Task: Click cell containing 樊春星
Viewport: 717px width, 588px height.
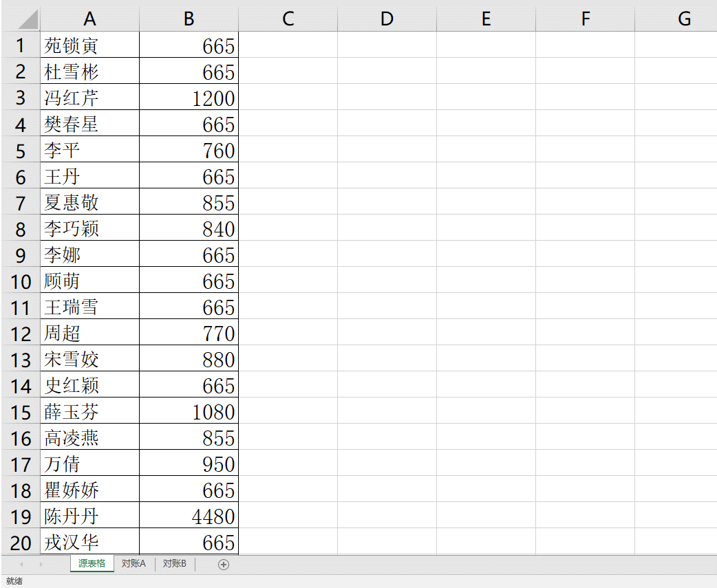Action: tap(89, 123)
